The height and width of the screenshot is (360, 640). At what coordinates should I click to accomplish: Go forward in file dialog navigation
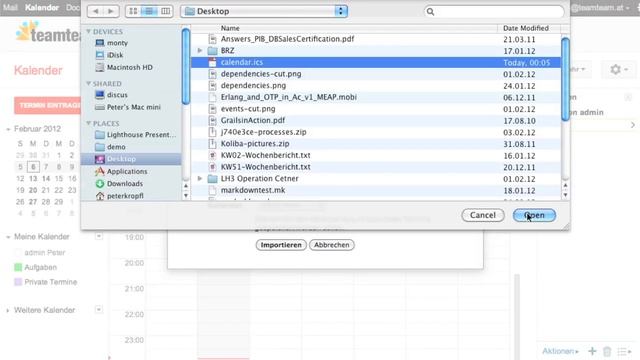coord(111,11)
